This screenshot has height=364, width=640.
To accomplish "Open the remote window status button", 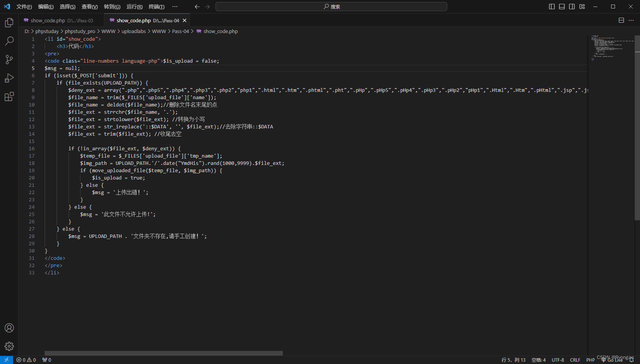I will [7, 360].
